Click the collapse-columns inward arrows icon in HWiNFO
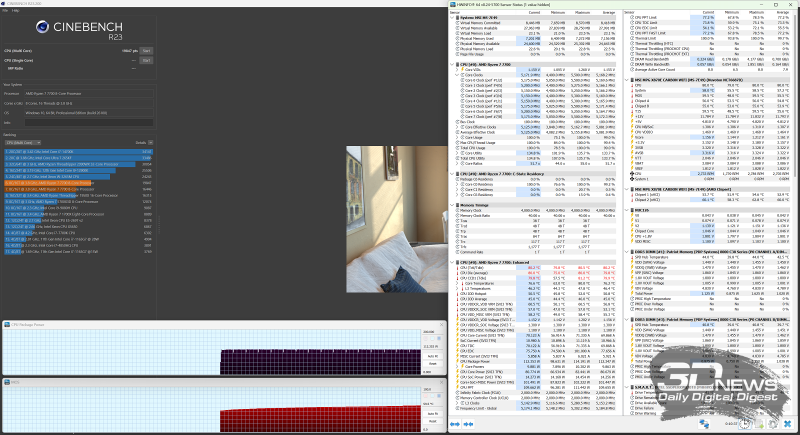Viewport: 800px width, 435px height. coord(468,424)
